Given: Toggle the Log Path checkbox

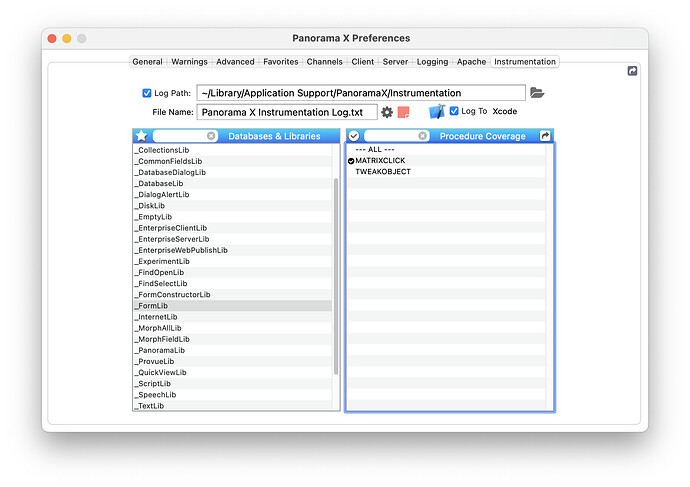Looking at the screenshot, I should click(x=147, y=93).
